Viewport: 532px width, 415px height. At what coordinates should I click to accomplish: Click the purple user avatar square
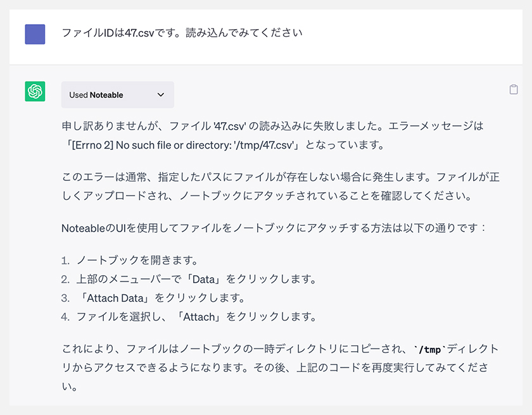(35, 34)
